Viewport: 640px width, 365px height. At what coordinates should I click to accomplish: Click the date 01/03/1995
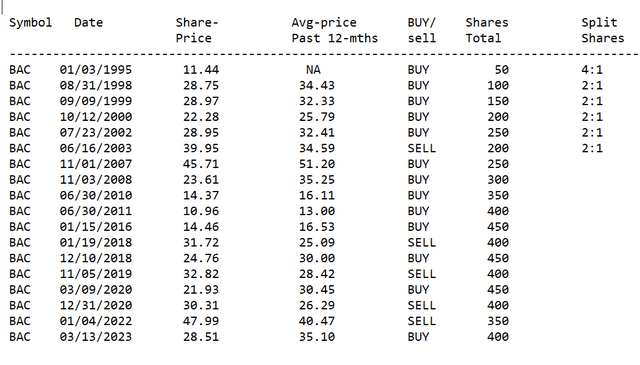96,69
